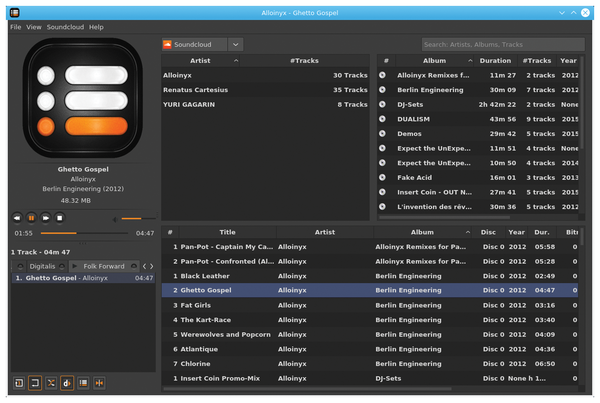Sort track list by Title column header
Screen dimensions: 600x403
(x=227, y=232)
